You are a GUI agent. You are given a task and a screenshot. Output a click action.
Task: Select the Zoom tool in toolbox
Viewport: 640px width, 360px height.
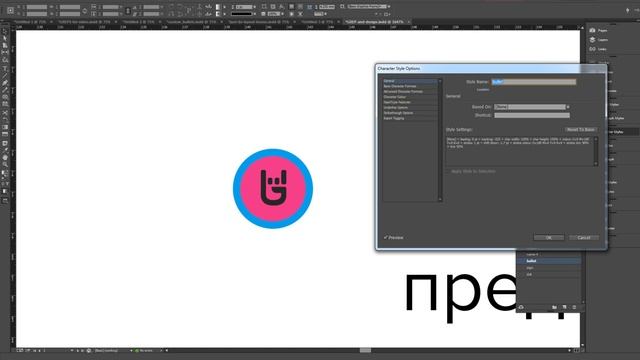pyautogui.click(x=5, y=164)
